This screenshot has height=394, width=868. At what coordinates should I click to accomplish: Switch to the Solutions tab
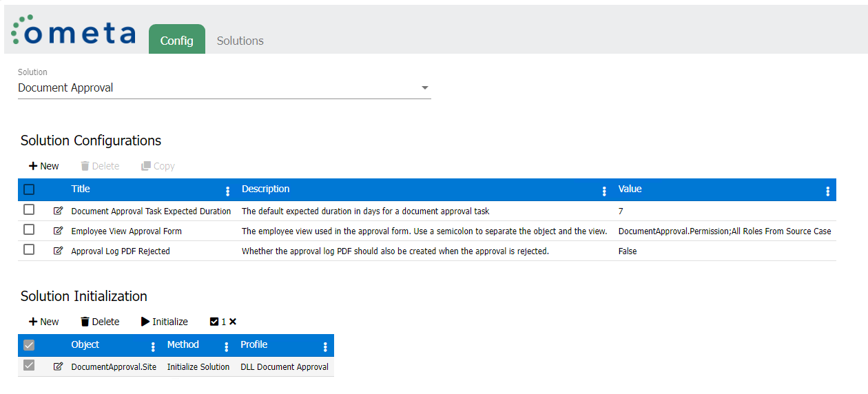point(240,41)
